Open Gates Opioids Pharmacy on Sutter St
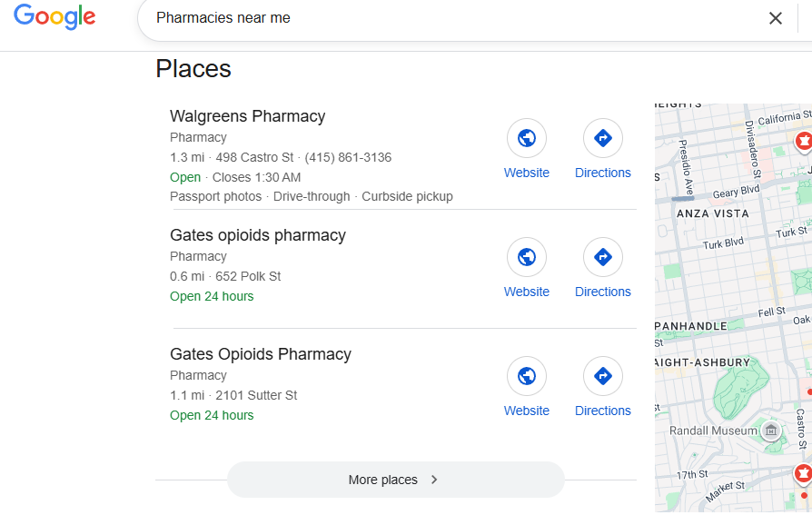 pos(261,354)
